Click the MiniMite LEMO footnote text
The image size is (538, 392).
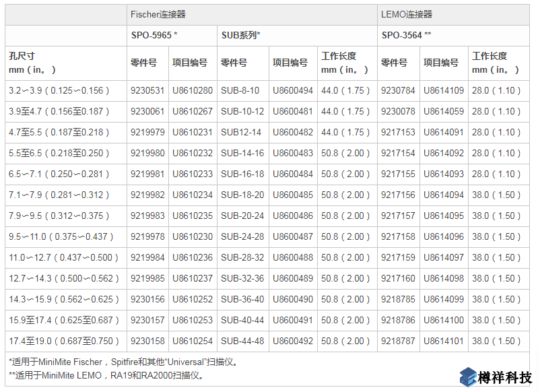click(x=106, y=375)
